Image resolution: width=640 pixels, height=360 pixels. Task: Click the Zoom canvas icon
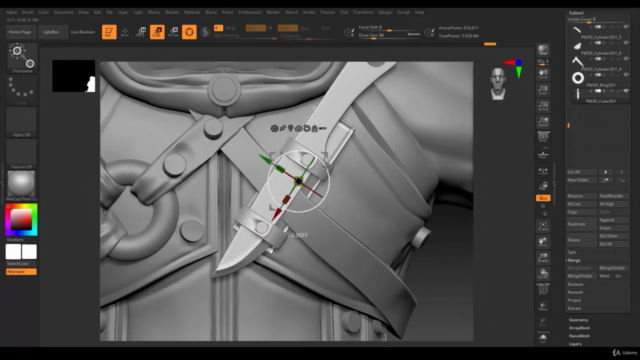pyautogui.click(x=543, y=89)
